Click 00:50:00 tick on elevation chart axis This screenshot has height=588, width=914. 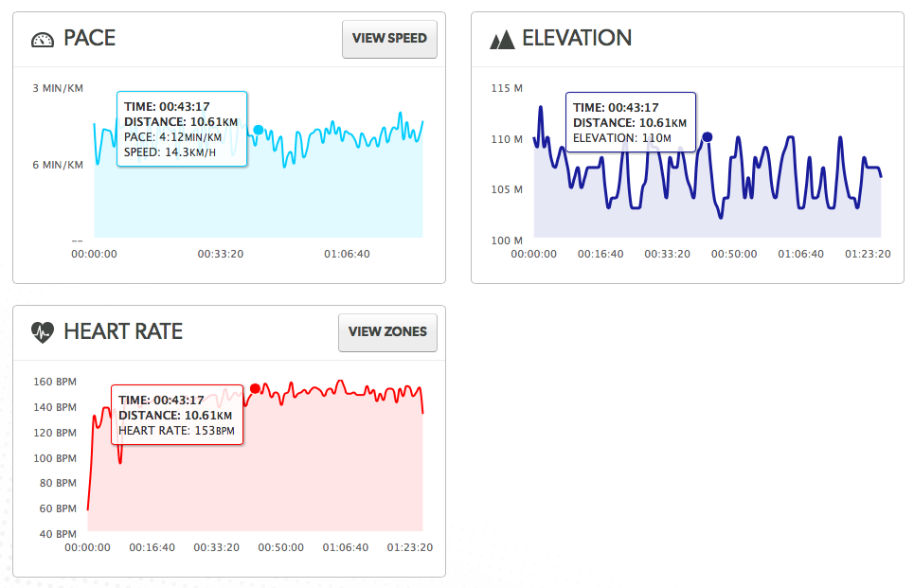734,254
